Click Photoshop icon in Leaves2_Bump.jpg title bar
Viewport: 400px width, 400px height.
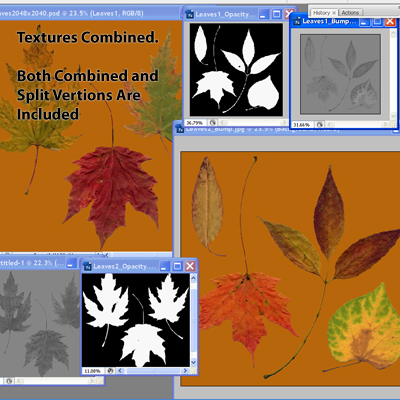(x=180, y=129)
